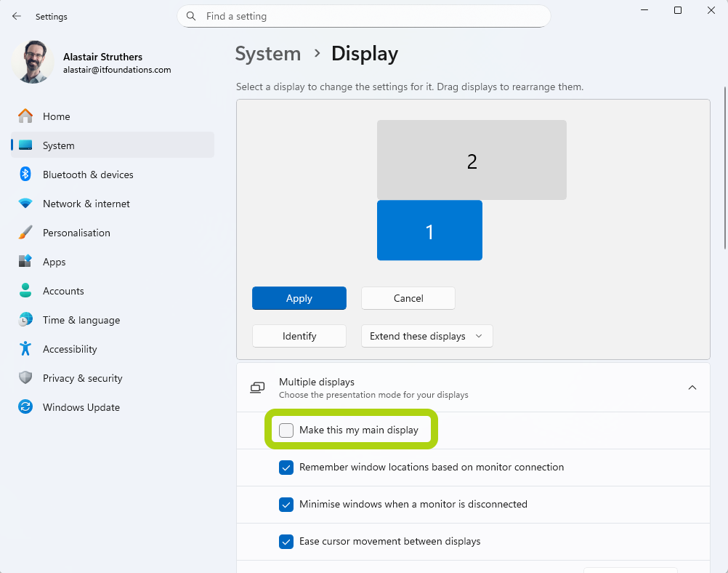Select the Network & internet icon
This screenshot has width=728, height=573.
pos(25,204)
